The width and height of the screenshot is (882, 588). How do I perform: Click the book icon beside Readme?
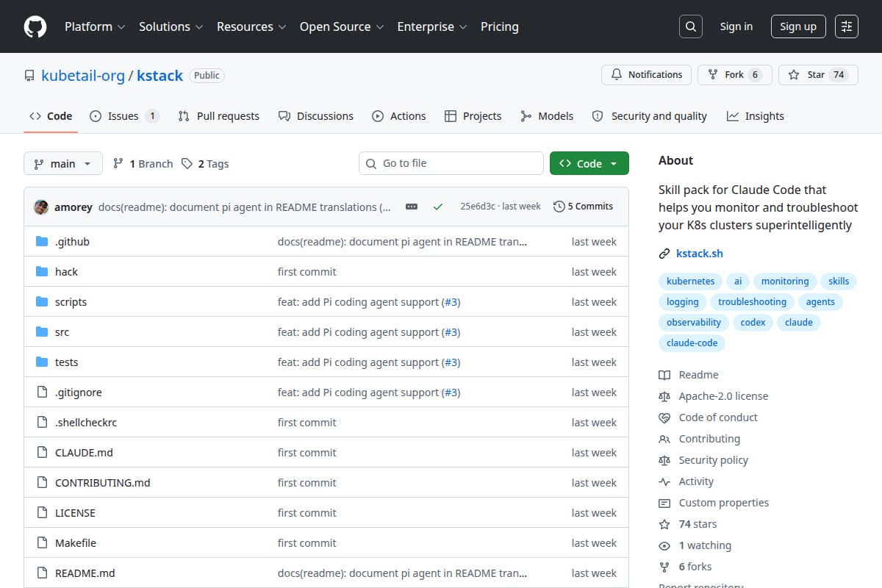[664, 375]
